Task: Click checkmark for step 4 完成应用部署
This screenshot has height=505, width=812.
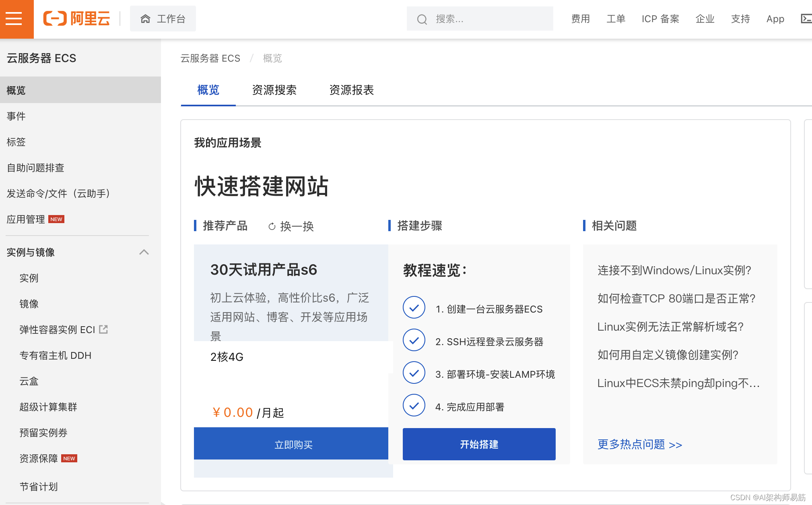Action: coord(414,406)
